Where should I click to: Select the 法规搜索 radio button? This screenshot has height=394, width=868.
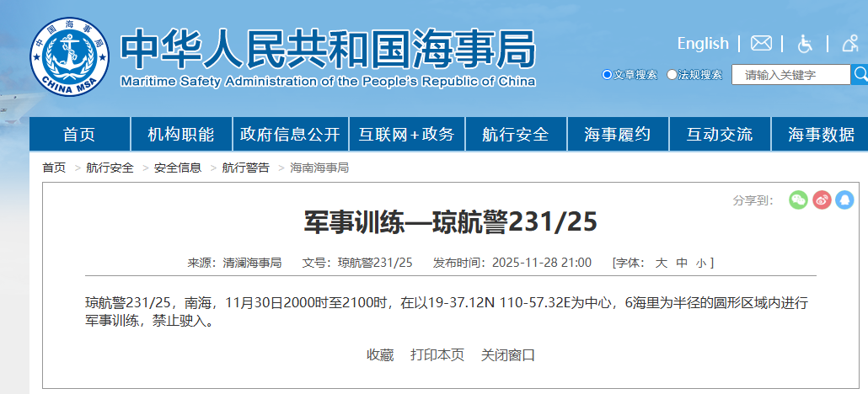pyautogui.click(x=672, y=75)
